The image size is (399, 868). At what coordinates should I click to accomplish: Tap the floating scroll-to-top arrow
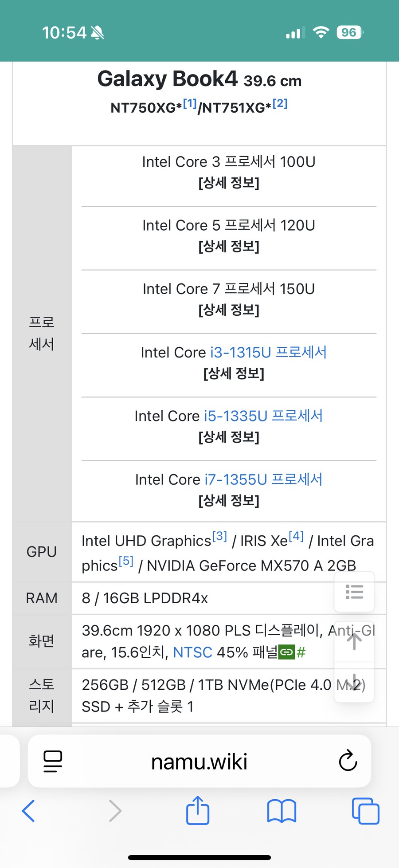point(354,641)
